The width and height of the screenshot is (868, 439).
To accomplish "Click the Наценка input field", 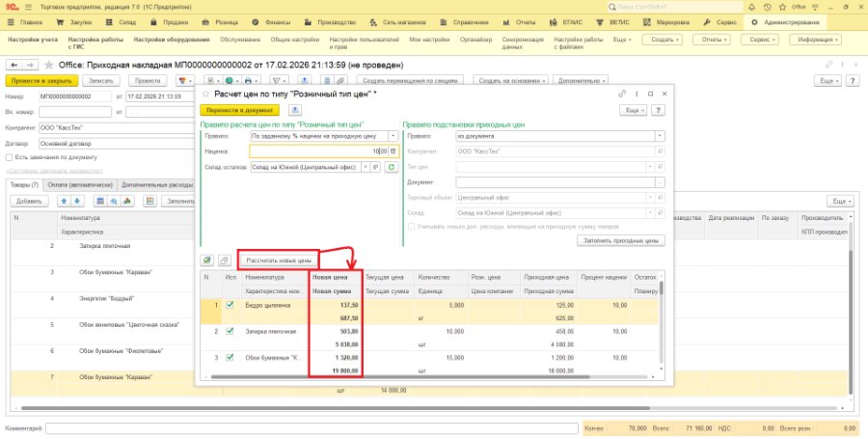I will pos(319,151).
